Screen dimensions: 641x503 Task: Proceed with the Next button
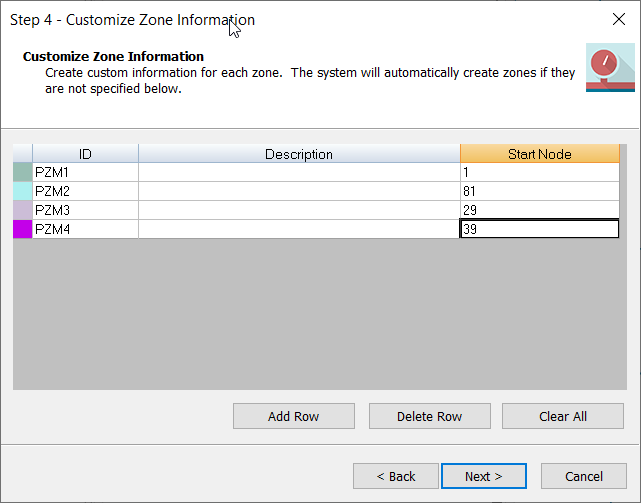pyautogui.click(x=483, y=476)
